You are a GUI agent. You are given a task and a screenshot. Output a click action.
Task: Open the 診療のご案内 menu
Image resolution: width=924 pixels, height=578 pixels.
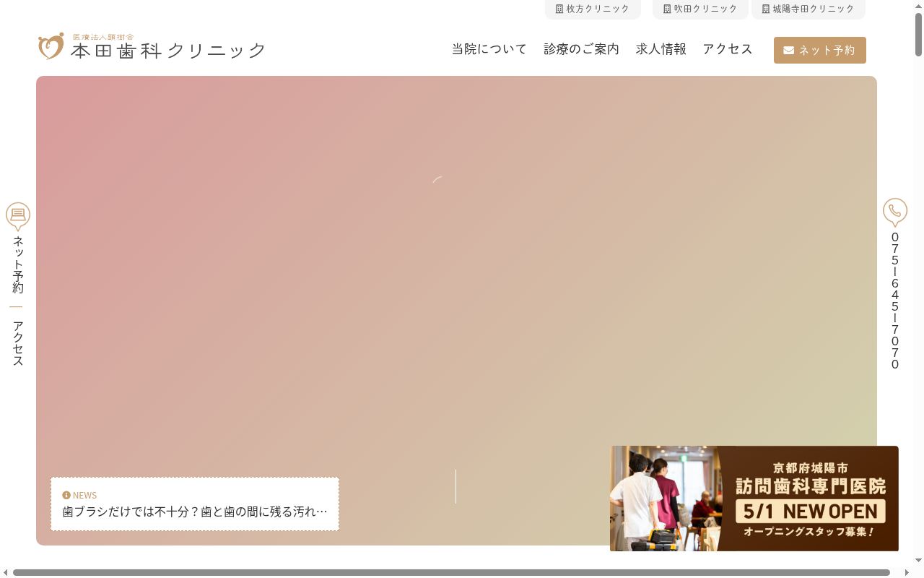pyautogui.click(x=581, y=49)
